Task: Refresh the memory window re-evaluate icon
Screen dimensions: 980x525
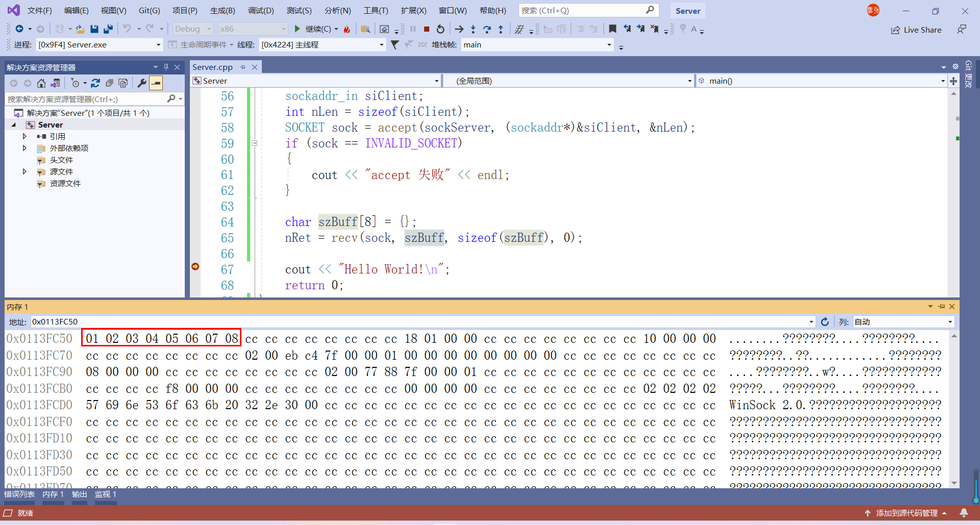Action: pyautogui.click(x=825, y=322)
